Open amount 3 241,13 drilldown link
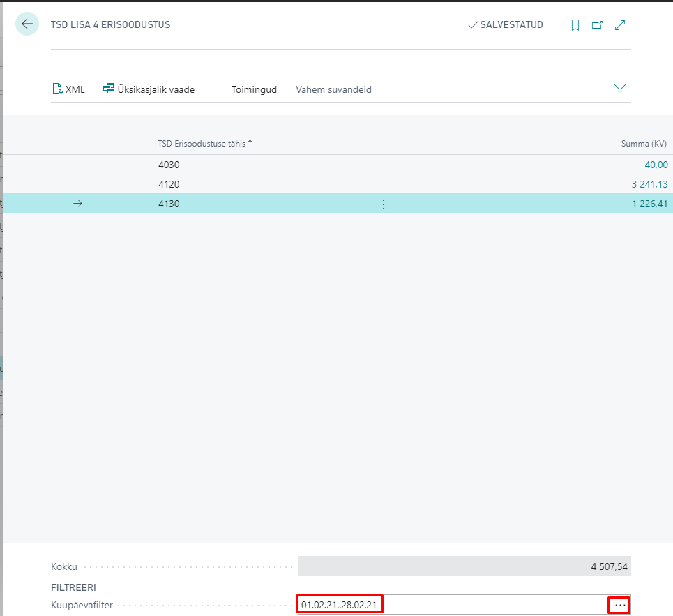This screenshot has width=673, height=616. pos(649,184)
